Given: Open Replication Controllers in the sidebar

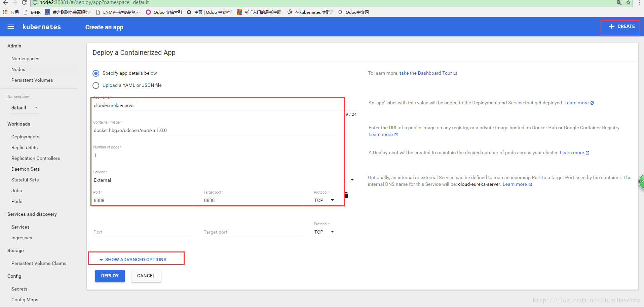Looking at the screenshot, I should 36,158.
